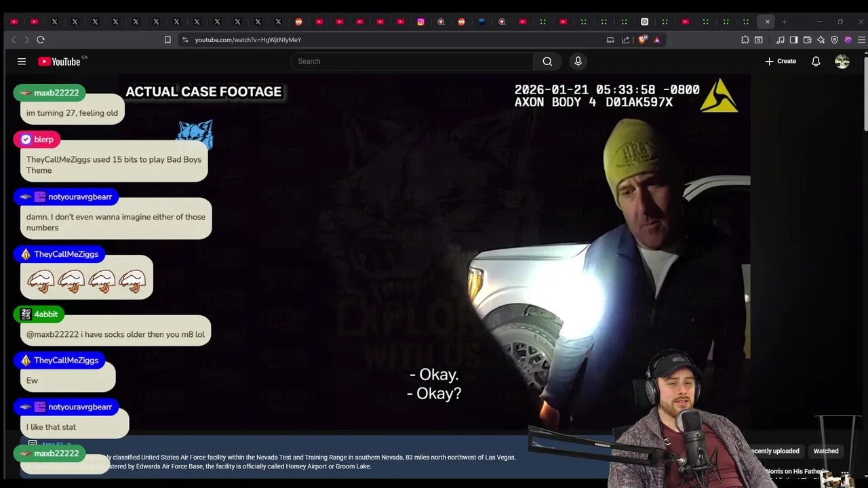Image resolution: width=868 pixels, height=488 pixels.
Task: Click the streamer webcam overlay
Action: 678,420
